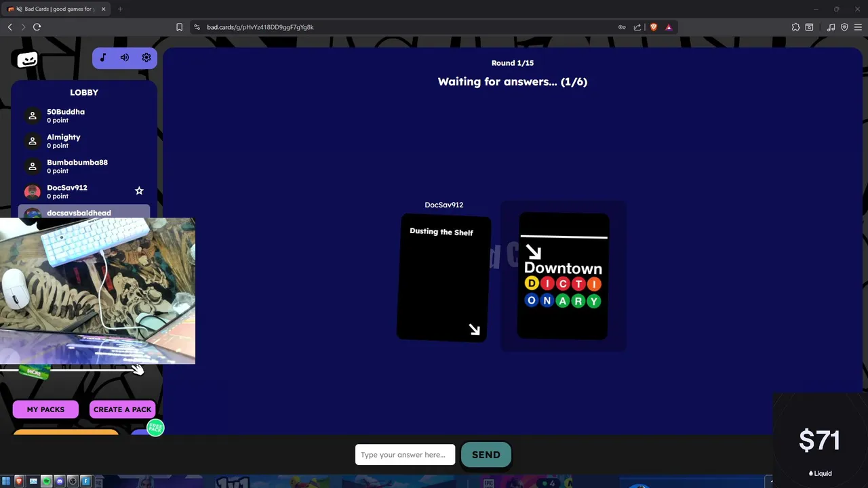Click the 'Dusting the Shelf' black card
The height and width of the screenshot is (488, 868).
tap(443, 278)
